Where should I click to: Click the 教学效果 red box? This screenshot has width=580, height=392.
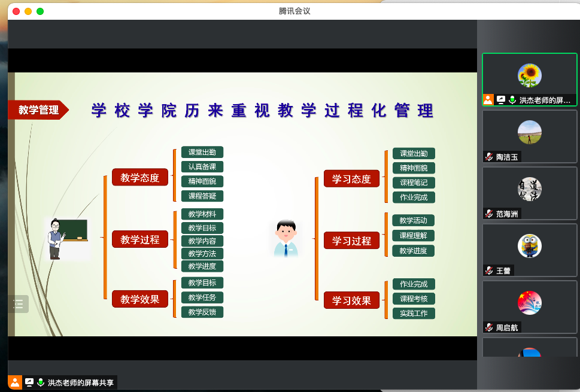140,299
